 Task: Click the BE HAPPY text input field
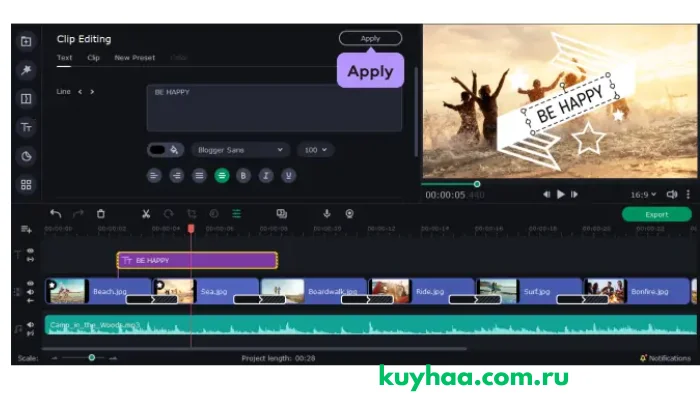pyautogui.click(x=274, y=108)
